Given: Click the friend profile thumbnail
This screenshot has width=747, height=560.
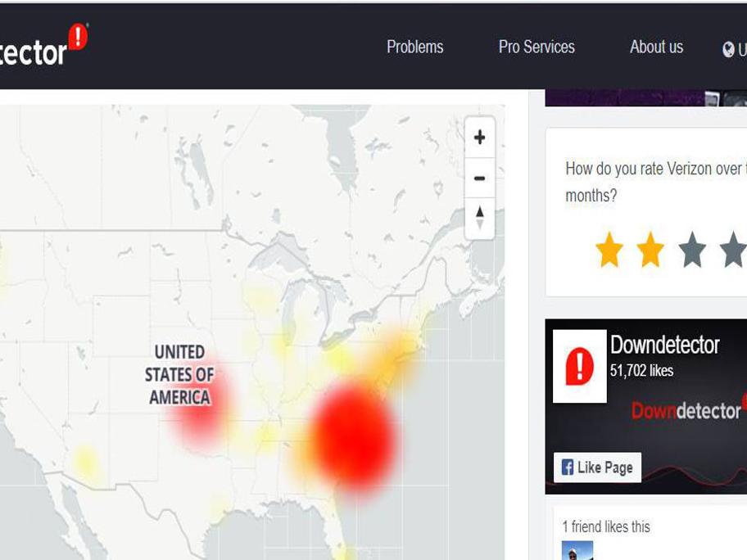Looking at the screenshot, I should pyautogui.click(x=577, y=550).
